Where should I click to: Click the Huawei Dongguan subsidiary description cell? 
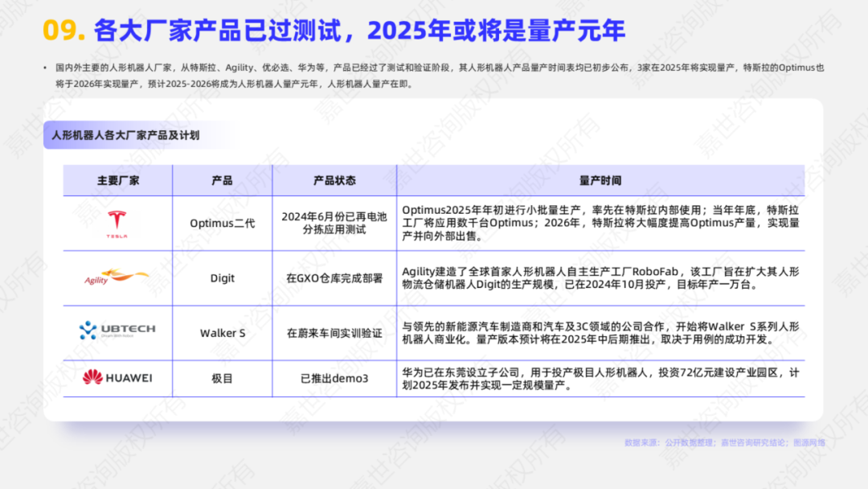[600, 379]
